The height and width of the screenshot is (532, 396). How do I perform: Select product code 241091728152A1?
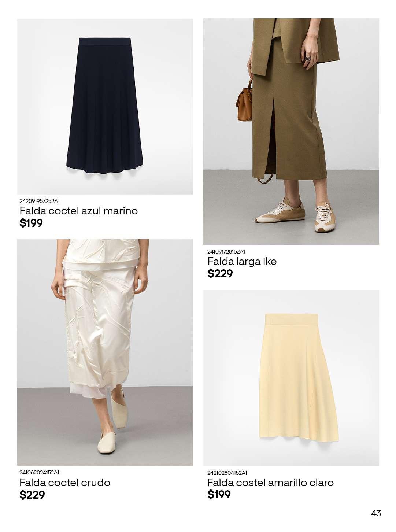[226, 251]
